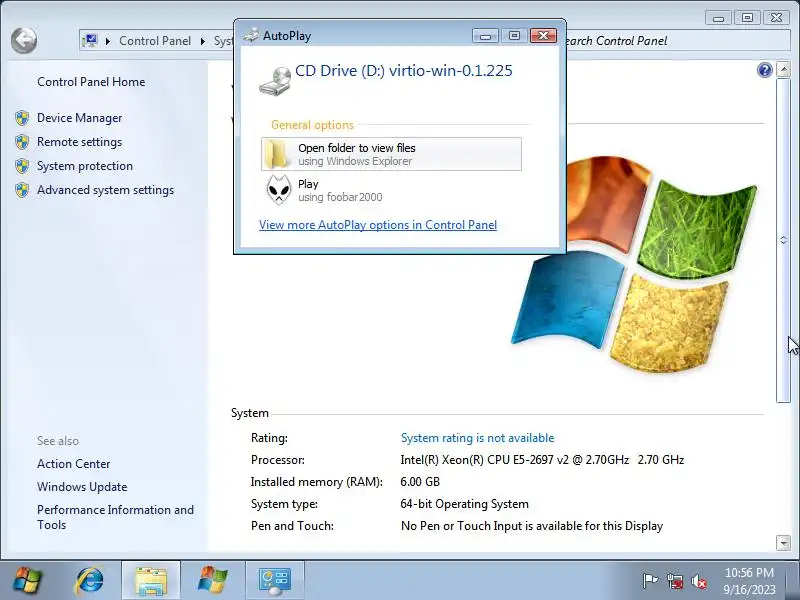Open View more AutoPlay options in Control Panel
Viewport: 800px width, 600px height.
point(378,225)
